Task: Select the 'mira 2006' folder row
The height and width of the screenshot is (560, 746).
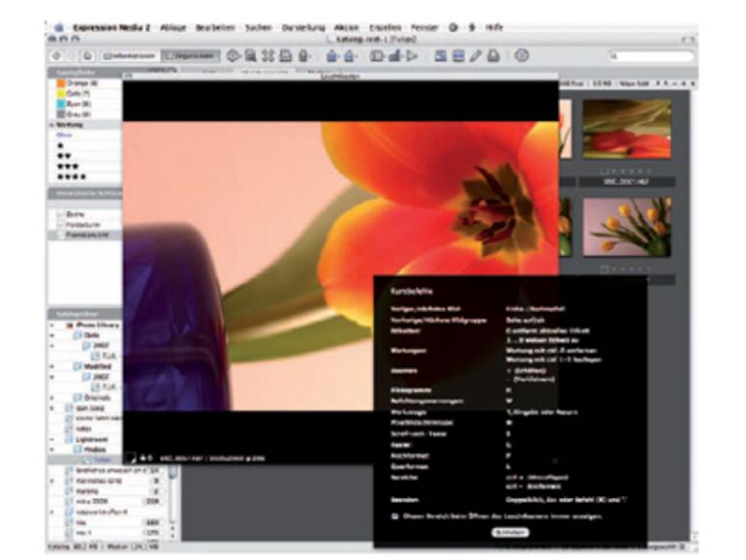Action: (107, 502)
